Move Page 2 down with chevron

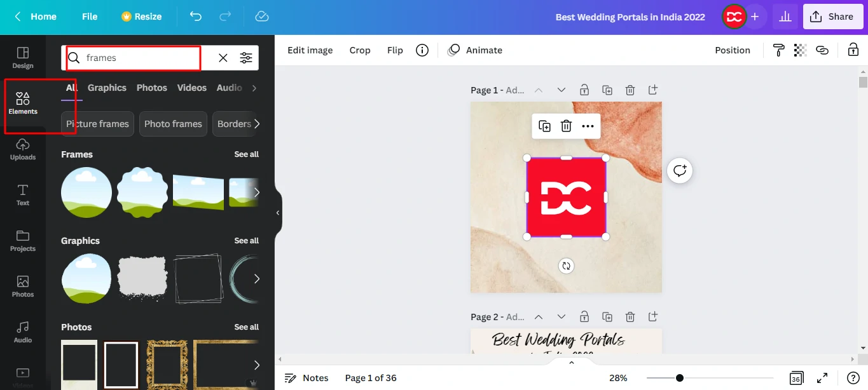[x=561, y=316]
